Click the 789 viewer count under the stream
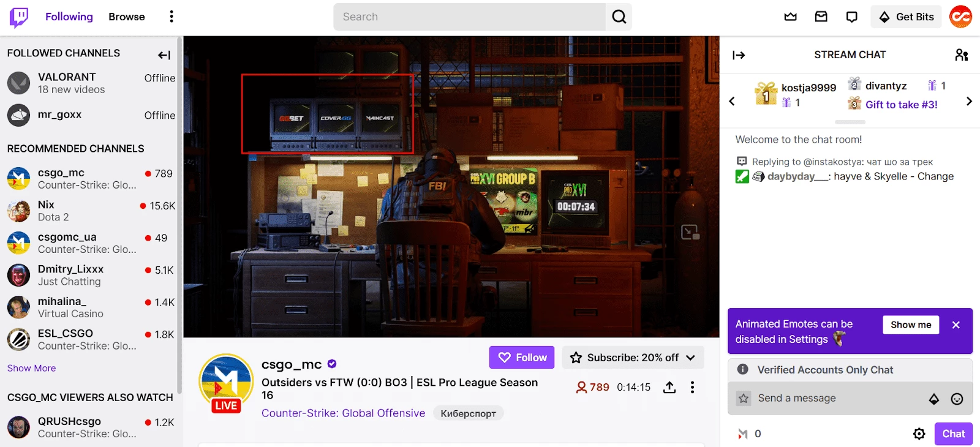Viewport: 980px width, 447px height. tap(592, 387)
